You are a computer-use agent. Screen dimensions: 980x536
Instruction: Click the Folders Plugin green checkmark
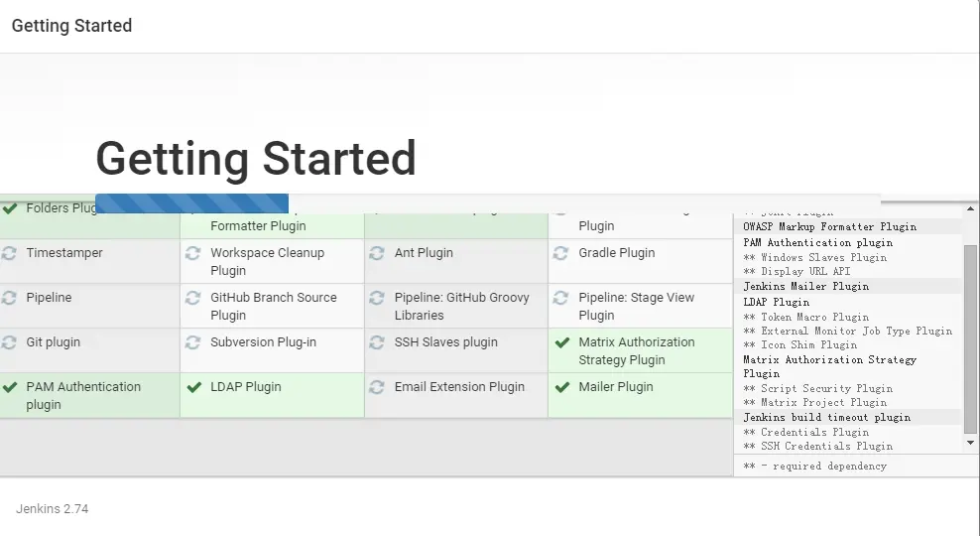click(x=9, y=208)
